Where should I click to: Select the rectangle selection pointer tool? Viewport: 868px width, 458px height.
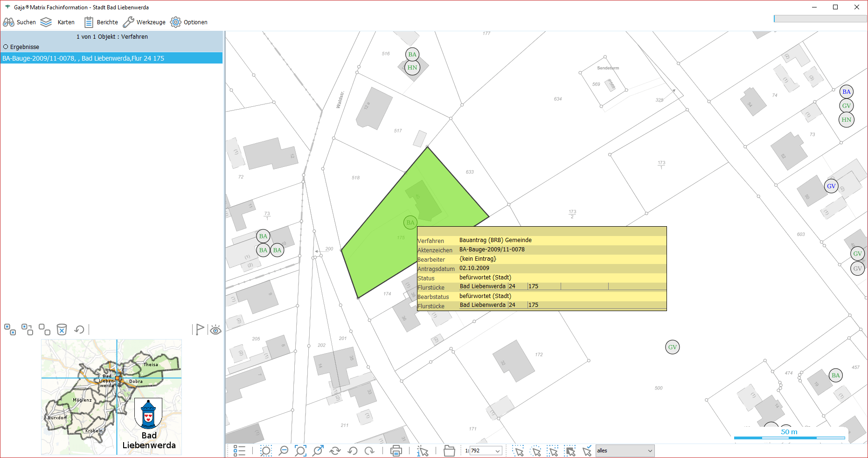tap(553, 451)
